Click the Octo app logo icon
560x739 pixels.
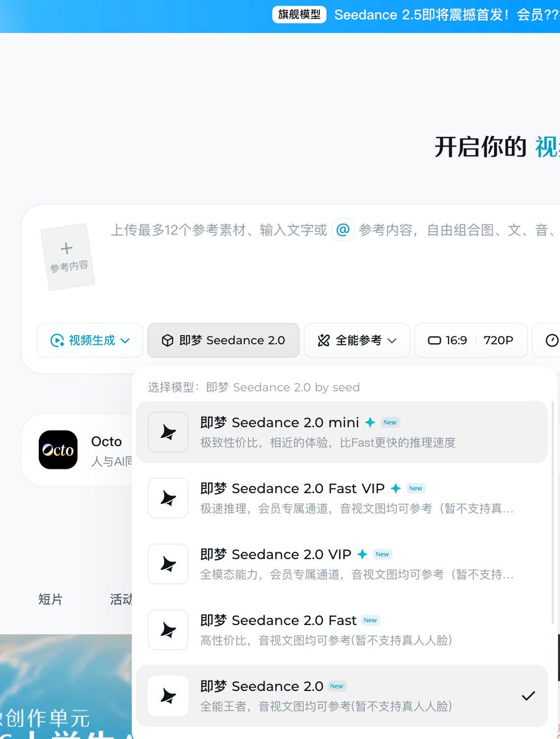(x=58, y=450)
